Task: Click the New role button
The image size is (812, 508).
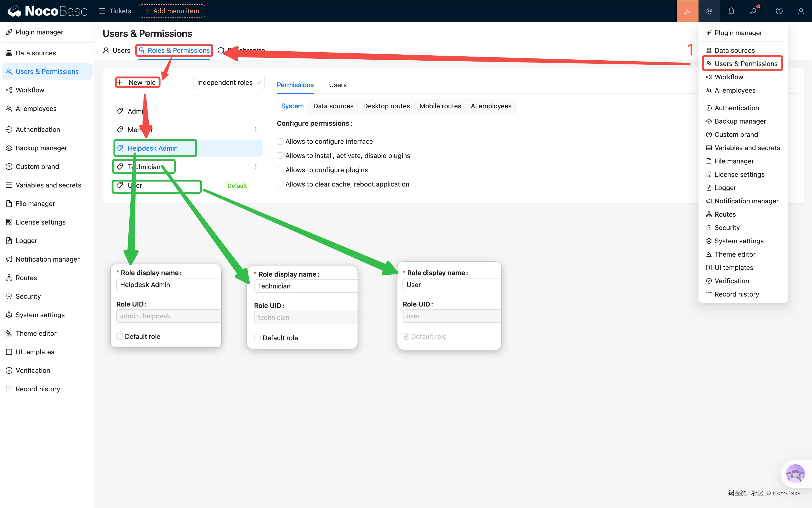Action: click(138, 83)
